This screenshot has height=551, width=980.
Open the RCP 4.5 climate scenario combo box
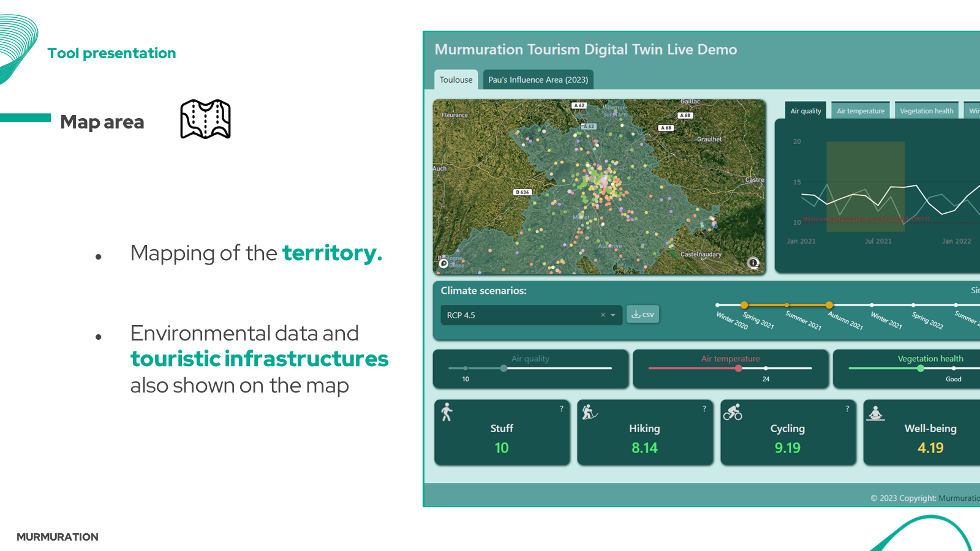[x=521, y=315]
